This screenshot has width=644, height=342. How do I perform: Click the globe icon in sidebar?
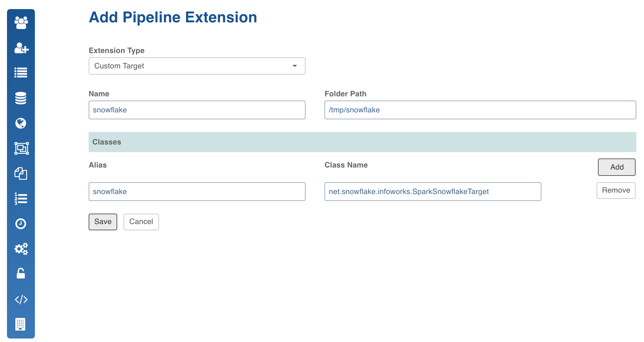tap(21, 123)
